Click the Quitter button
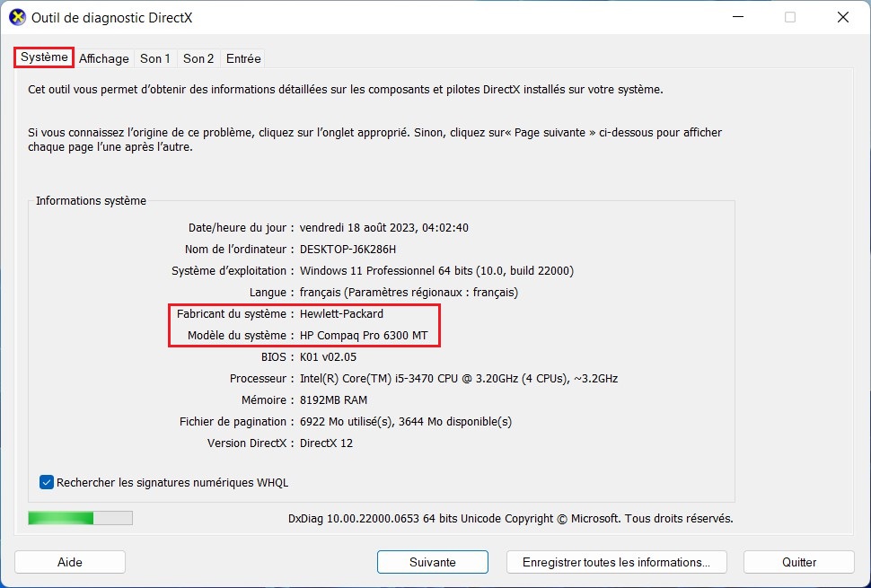This screenshot has height=588, width=871. tap(799, 562)
